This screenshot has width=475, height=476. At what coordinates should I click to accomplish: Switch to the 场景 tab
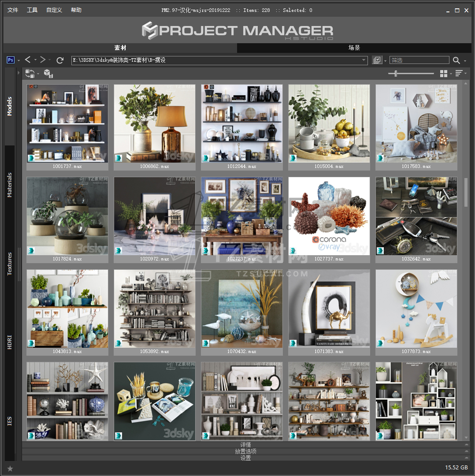click(x=354, y=48)
